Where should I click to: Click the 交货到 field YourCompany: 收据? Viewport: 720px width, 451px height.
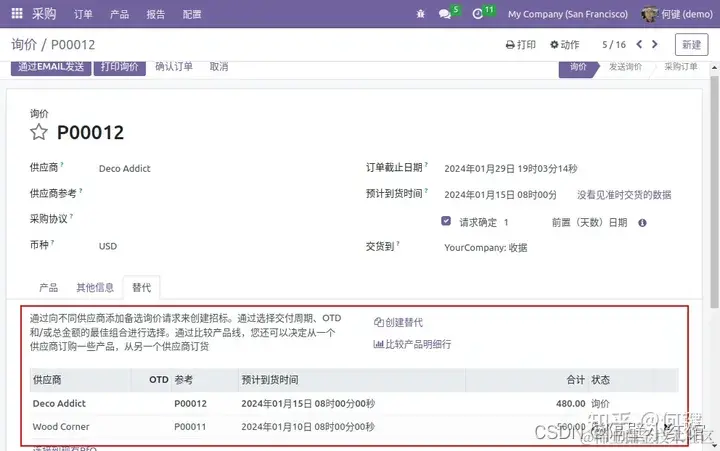tap(485, 248)
